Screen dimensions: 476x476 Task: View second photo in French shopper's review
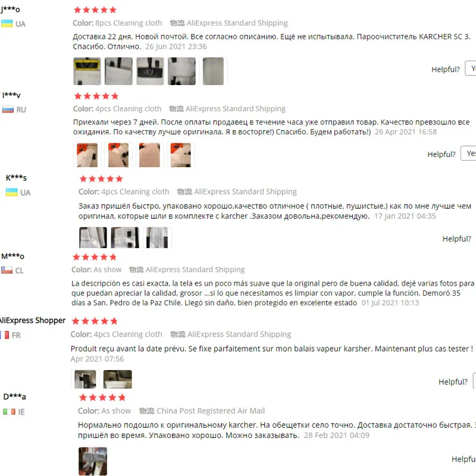tap(117, 379)
